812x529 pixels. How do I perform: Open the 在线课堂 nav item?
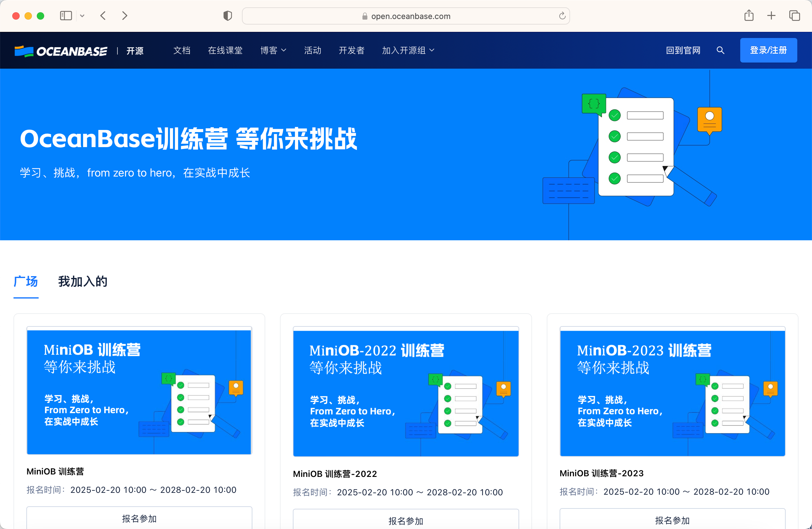[225, 51]
